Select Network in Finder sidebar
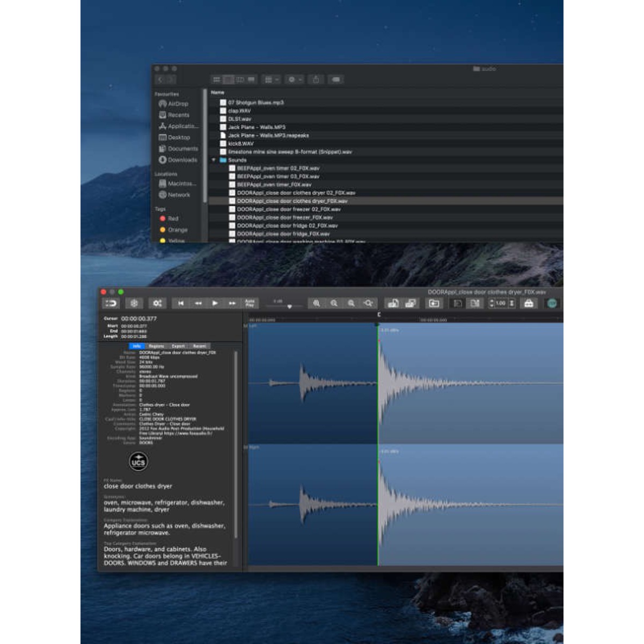 pyautogui.click(x=174, y=195)
